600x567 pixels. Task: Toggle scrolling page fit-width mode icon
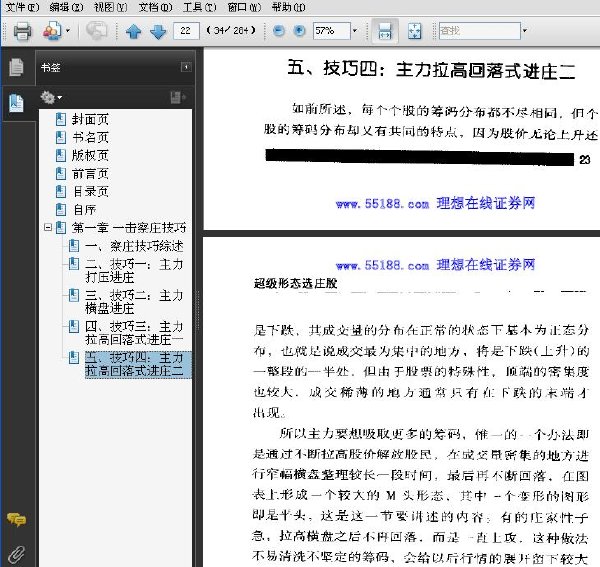click(385, 31)
